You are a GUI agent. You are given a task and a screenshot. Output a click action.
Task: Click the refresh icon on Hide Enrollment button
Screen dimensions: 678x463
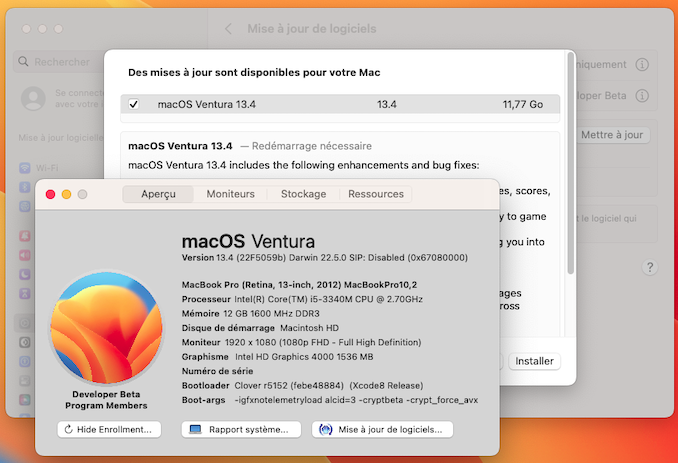click(68, 429)
